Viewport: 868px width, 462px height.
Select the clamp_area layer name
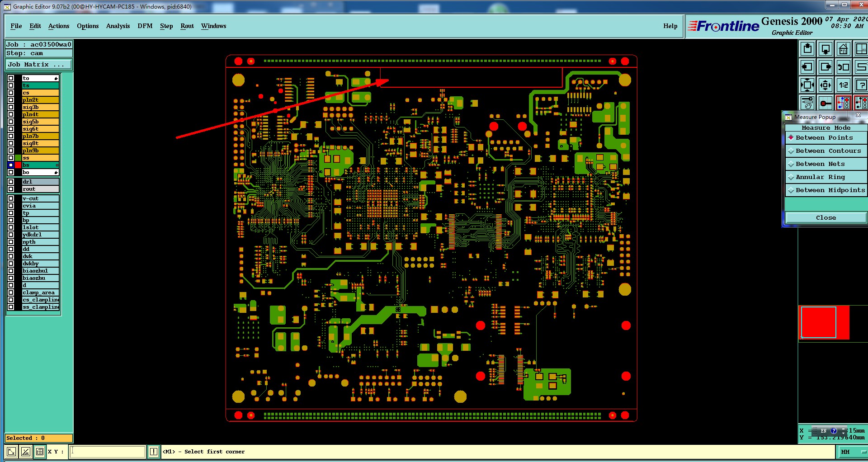pyautogui.click(x=41, y=292)
